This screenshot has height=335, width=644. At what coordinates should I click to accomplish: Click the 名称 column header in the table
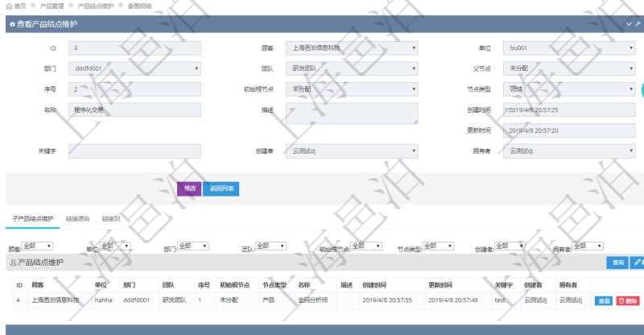pyautogui.click(x=304, y=285)
